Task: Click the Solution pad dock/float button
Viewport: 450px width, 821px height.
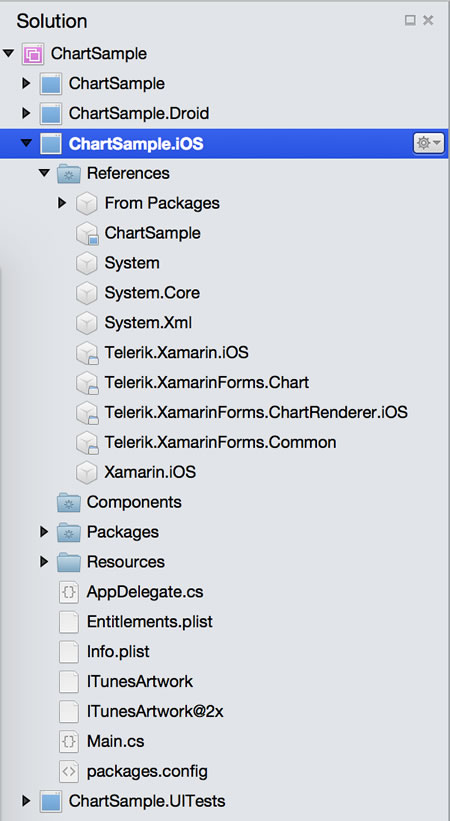Action: coord(410,20)
